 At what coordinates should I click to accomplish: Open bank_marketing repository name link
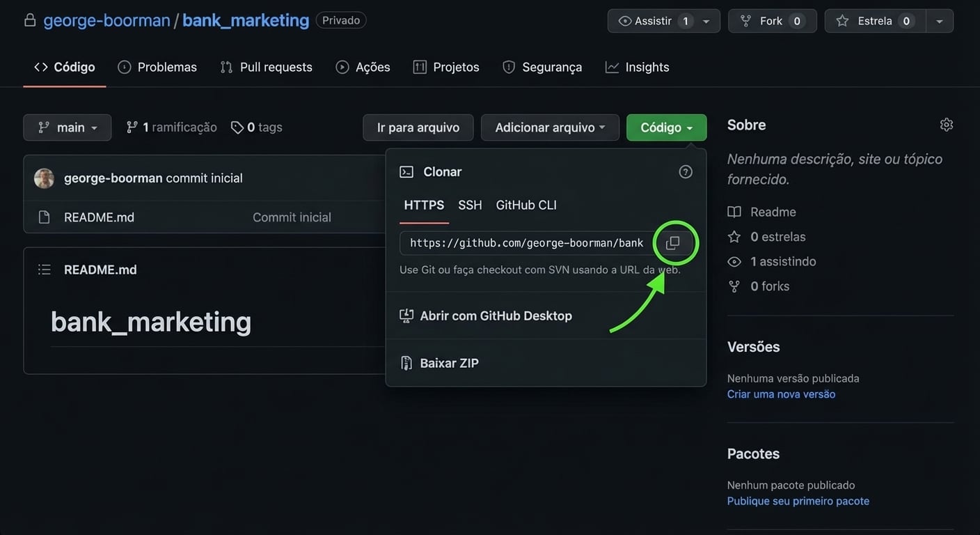tap(246, 20)
